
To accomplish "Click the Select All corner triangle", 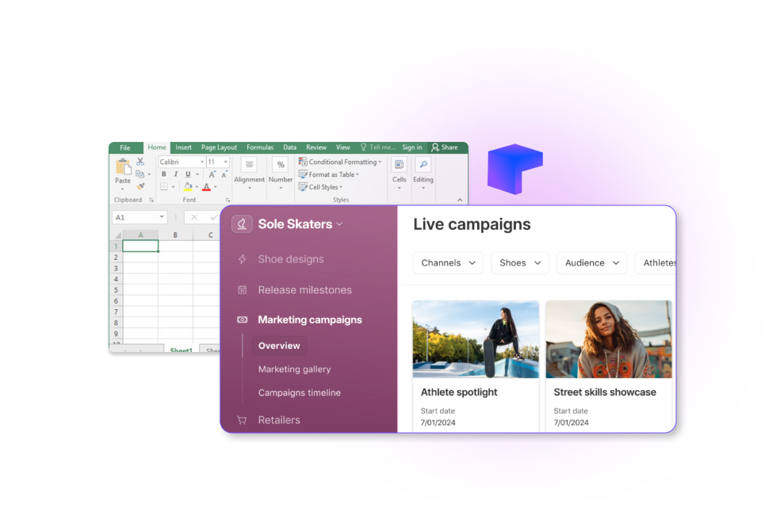I will pyautogui.click(x=117, y=235).
